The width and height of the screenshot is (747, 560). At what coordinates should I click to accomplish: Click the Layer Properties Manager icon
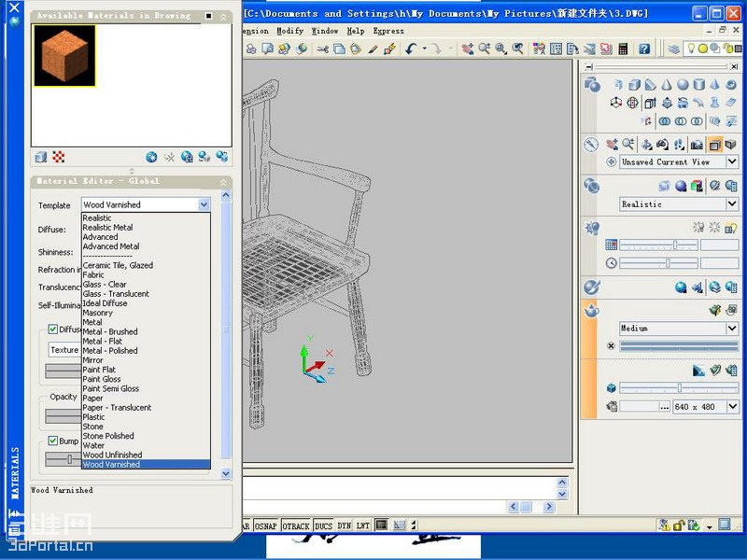673,49
